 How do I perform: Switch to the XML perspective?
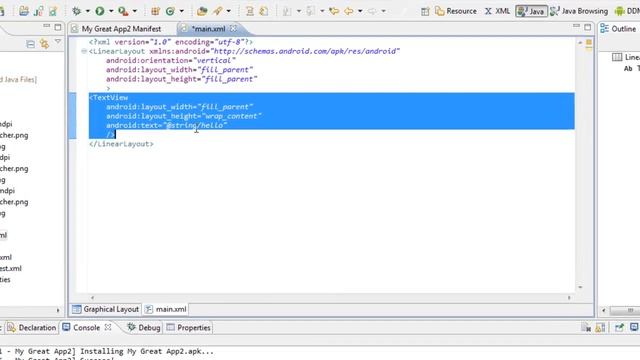497,11
